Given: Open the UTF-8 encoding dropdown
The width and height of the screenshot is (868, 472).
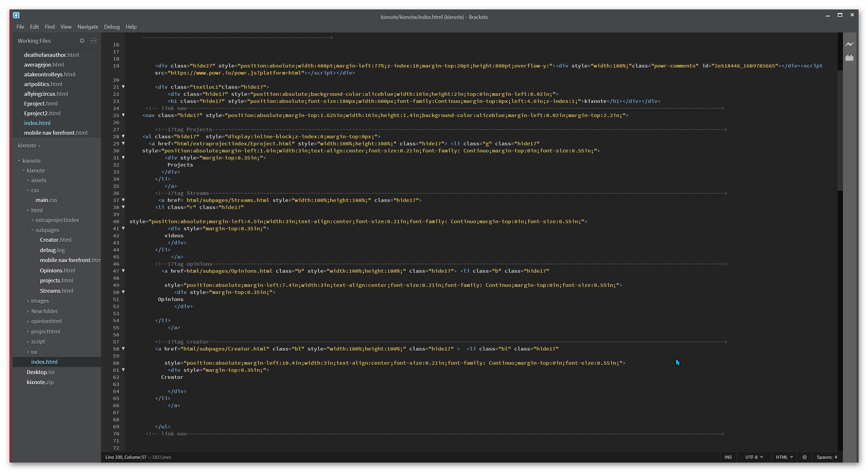Looking at the screenshot, I should (x=754, y=457).
